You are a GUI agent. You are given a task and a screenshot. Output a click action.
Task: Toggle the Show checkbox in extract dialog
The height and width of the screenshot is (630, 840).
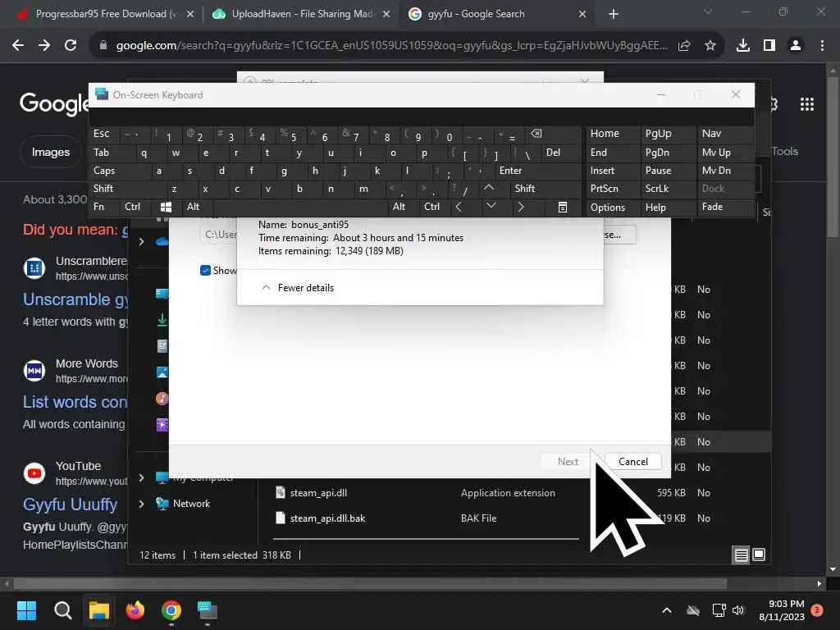tap(205, 271)
